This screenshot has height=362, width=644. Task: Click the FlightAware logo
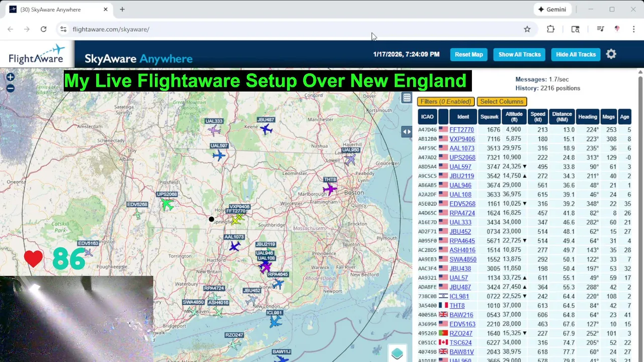pos(37,54)
